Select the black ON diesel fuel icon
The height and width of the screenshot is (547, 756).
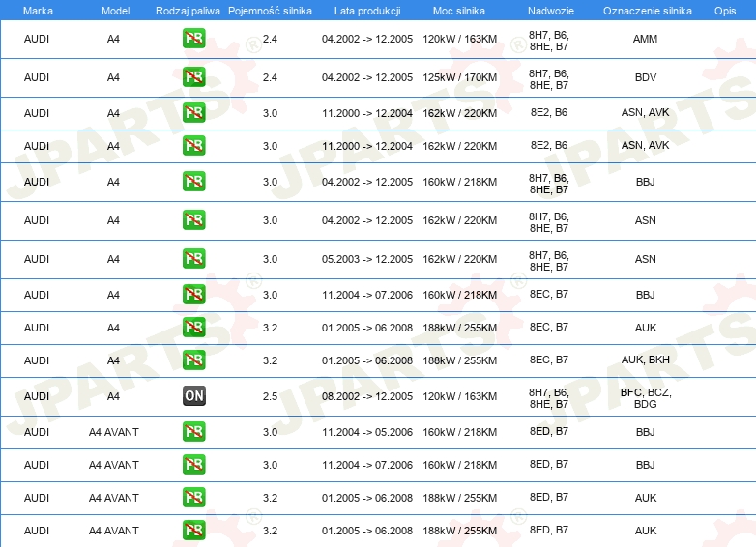point(193,396)
